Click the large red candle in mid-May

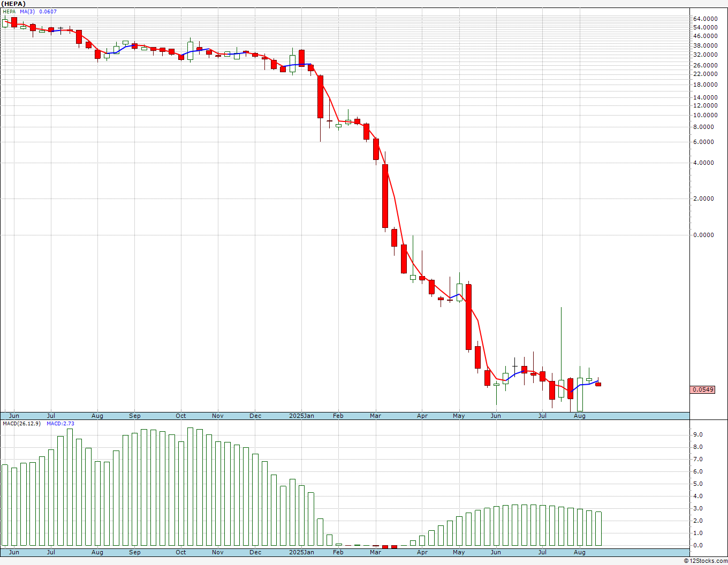[x=468, y=317]
